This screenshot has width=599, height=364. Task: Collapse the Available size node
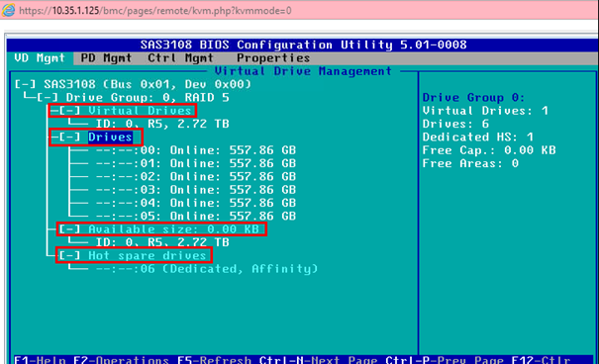tap(69, 229)
